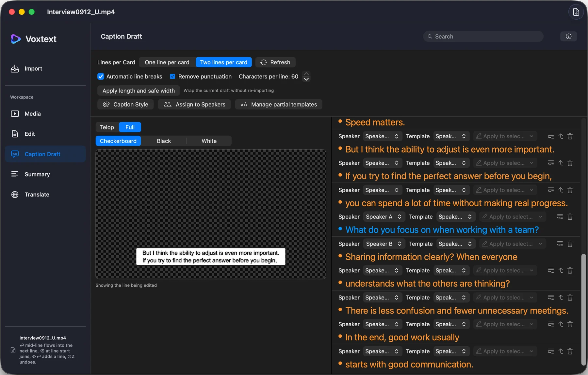Click the Voxtext logo icon
Image resolution: width=588 pixels, height=375 pixels.
16,39
